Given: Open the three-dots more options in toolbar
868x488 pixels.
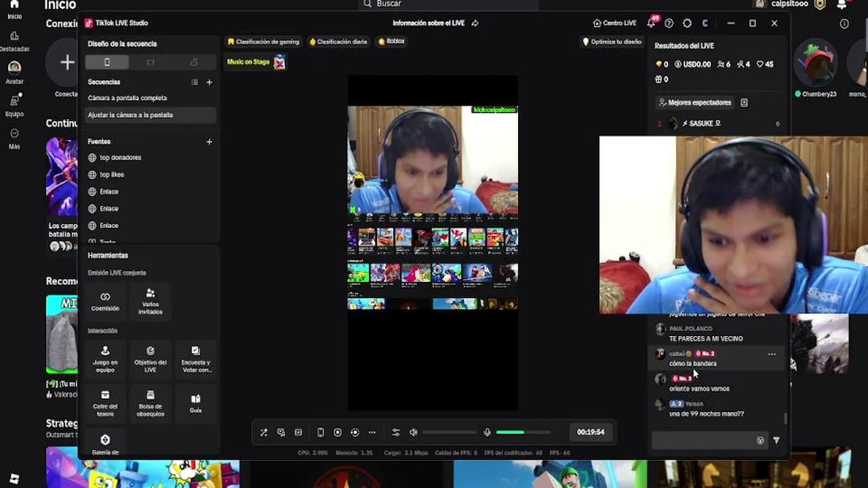Looking at the screenshot, I should [x=372, y=432].
